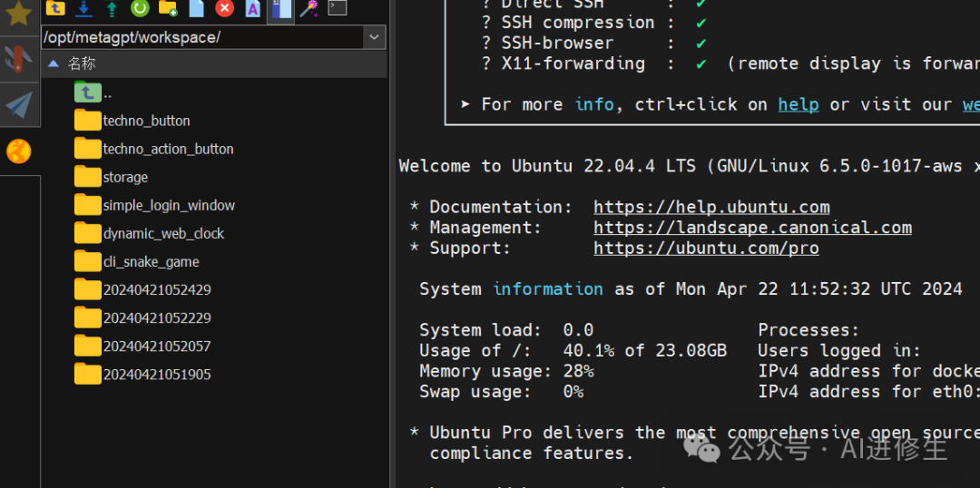Image resolution: width=980 pixels, height=488 pixels.
Task: Go up via the ".." folder entry
Action: tap(107, 93)
